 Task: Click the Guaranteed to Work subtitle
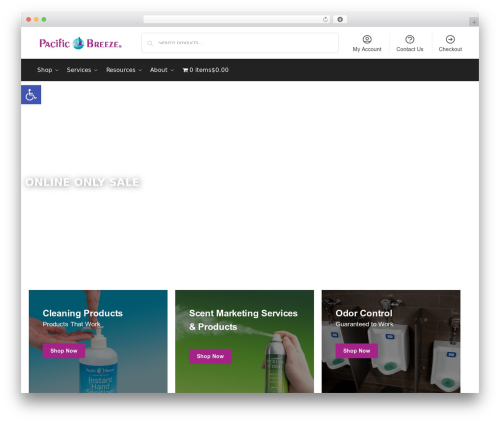pos(364,324)
